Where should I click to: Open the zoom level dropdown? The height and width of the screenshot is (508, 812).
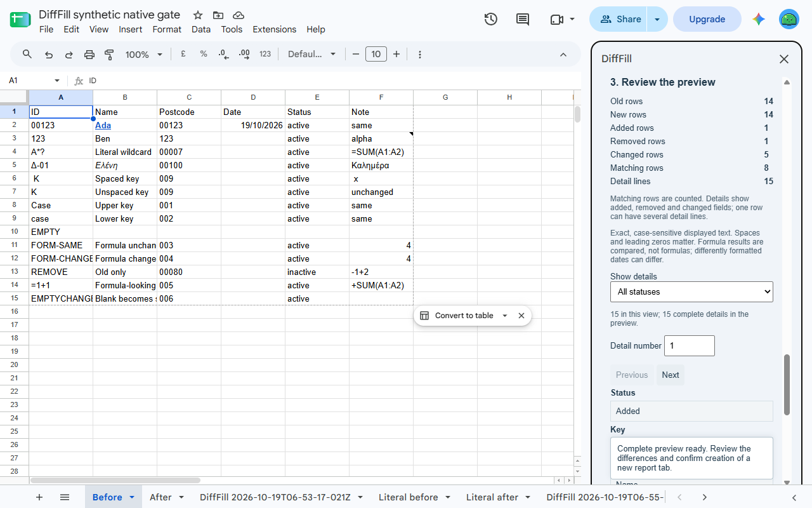coord(144,55)
